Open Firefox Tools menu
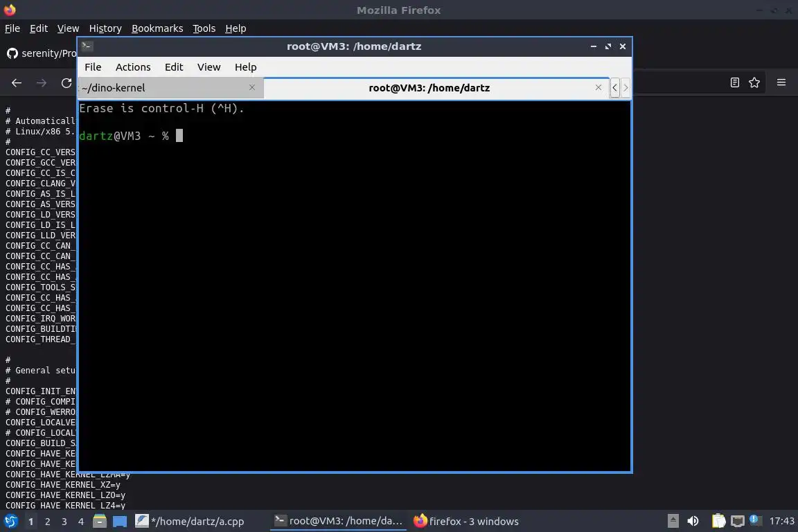Image resolution: width=798 pixels, height=532 pixels. click(204, 28)
